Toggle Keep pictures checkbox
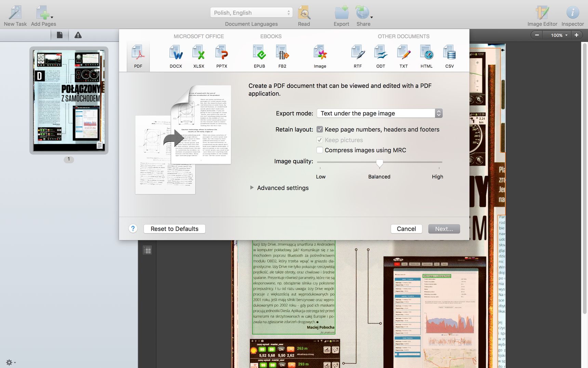588x368 pixels. [x=320, y=140]
